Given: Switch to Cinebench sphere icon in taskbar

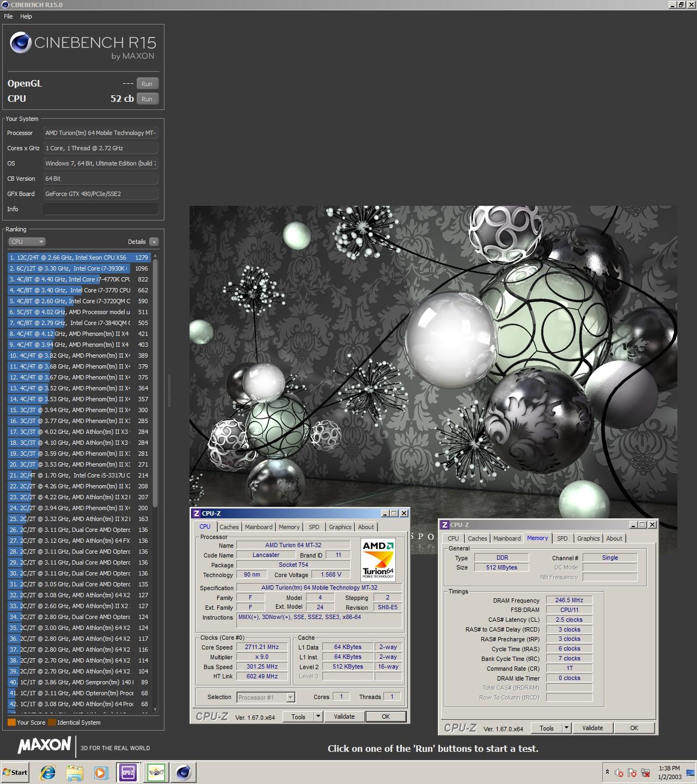Looking at the screenshot, I should (x=183, y=772).
